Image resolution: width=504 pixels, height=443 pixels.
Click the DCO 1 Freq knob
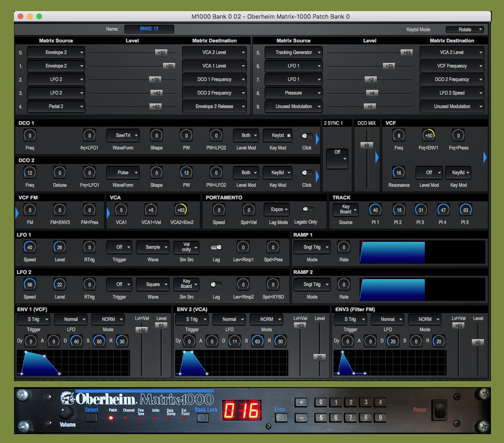pyautogui.click(x=30, y=136)
